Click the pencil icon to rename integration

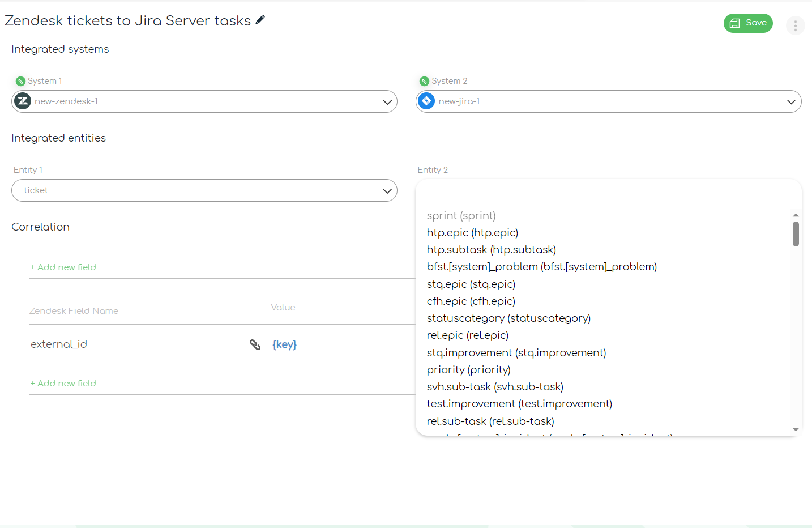click(x=260, y=20)
